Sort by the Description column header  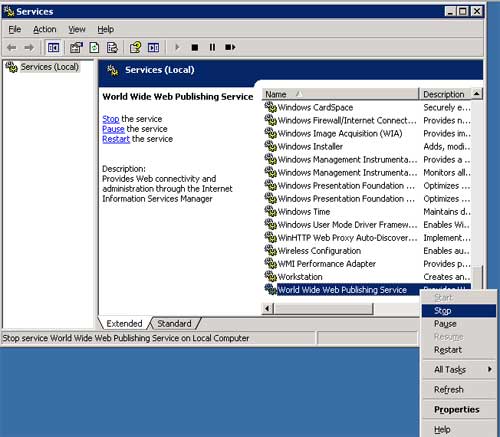pos(445,94)
